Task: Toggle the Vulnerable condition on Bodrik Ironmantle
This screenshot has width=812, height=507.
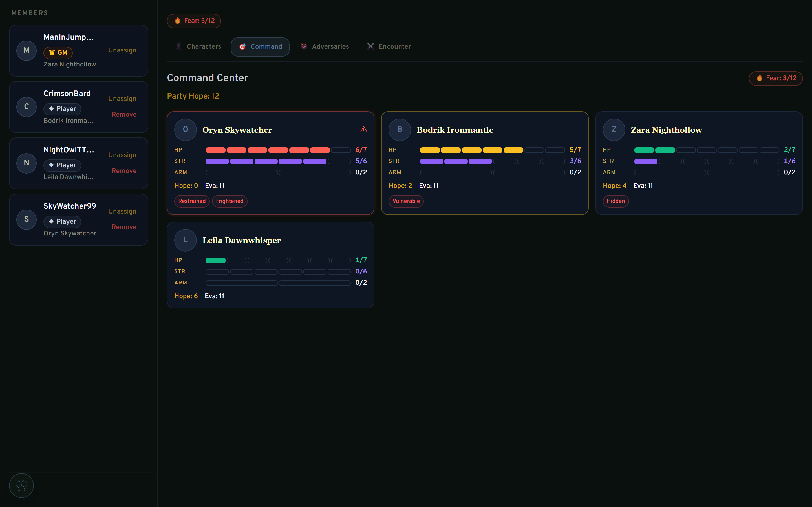Action: click(x=406, y=201)
